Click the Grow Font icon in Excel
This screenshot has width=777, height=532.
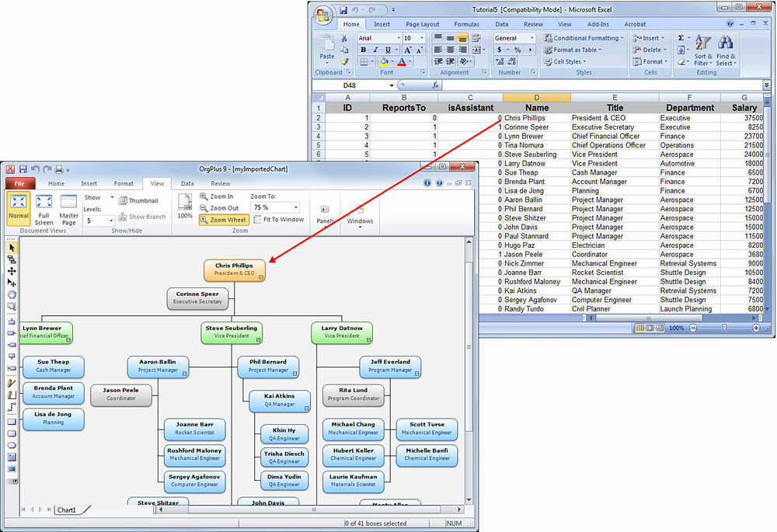pyautogui.click(x=407, y=50)
